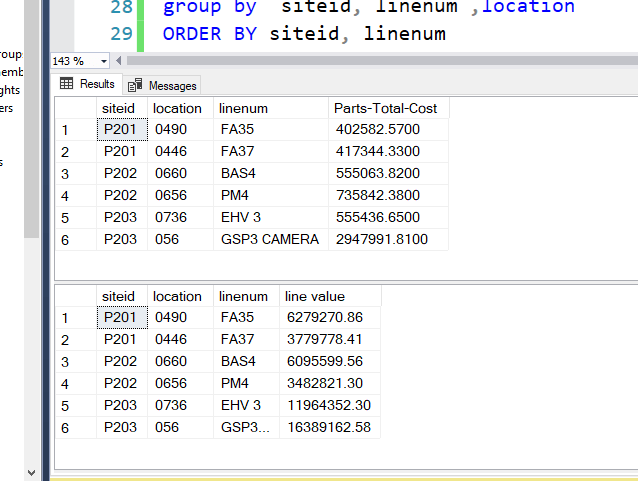The image size is (638, 481).
Task: Select the GSP3 CAMERA cell
Action: (269, 239)
